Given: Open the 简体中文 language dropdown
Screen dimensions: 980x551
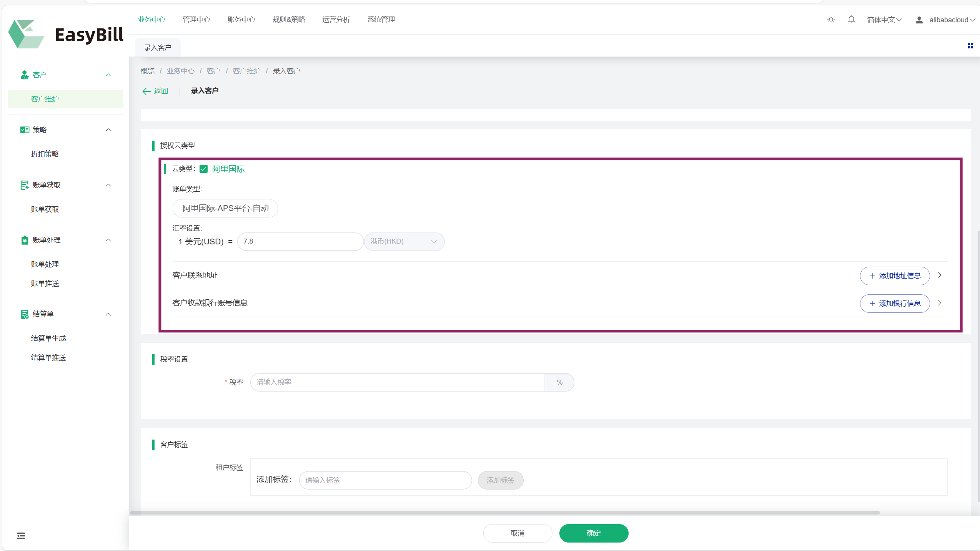Looking at the screenshot, I should coord(884,20).
